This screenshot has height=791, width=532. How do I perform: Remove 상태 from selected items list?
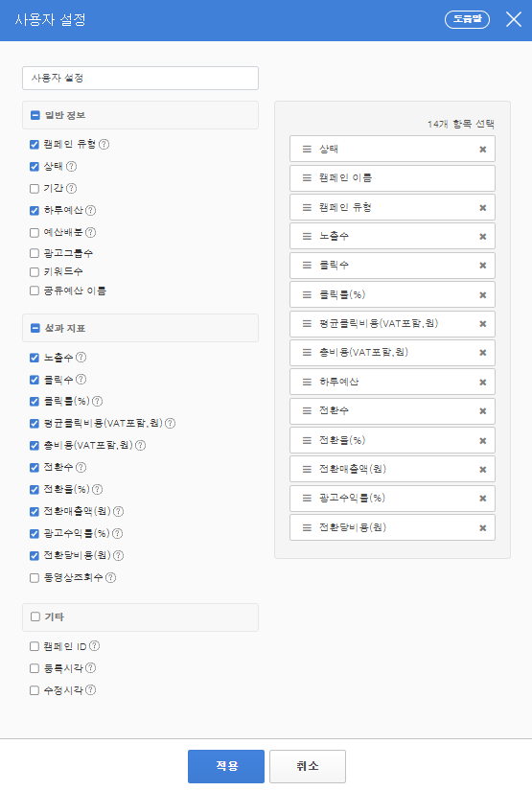[x=482, y=150]
